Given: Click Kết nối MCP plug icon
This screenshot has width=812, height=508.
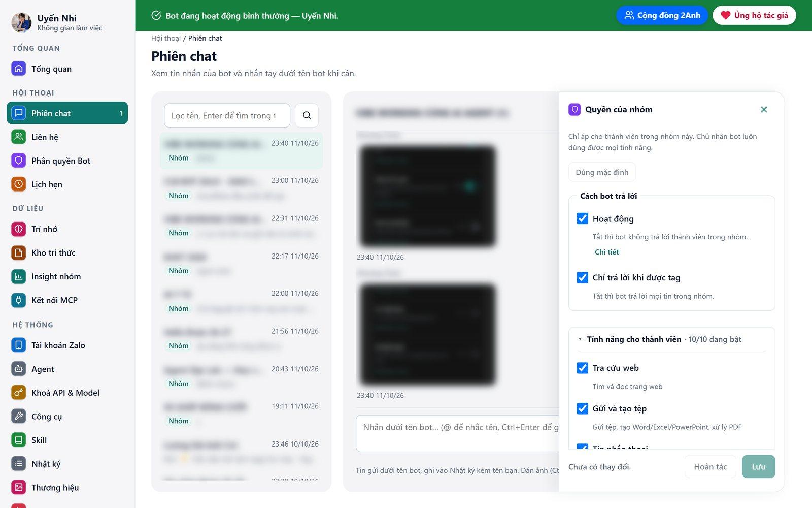Looking at the screenshot, I should (x=19, y=300).
